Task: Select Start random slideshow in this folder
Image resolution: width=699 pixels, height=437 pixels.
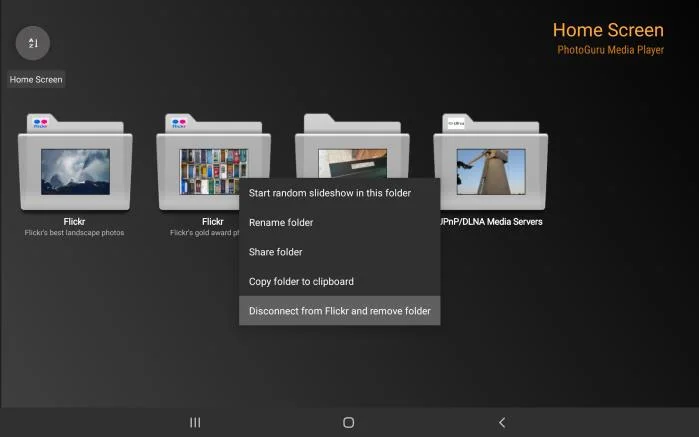Action: [340, 193]
